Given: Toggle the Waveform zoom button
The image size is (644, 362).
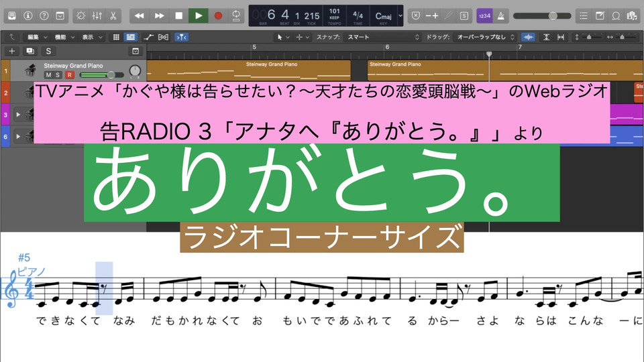Looking at the screenshot, I should [x=528, y=37].
